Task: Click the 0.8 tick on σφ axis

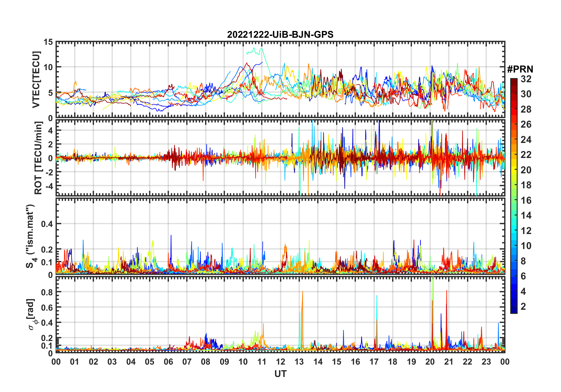Action: point(47,292)
